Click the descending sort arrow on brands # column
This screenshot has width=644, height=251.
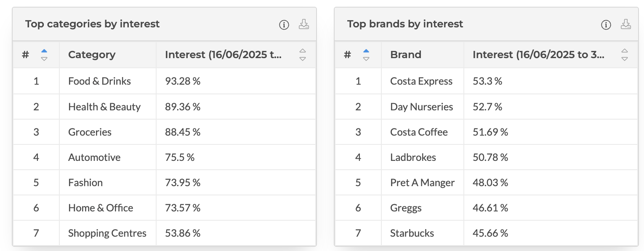(366, 58)
